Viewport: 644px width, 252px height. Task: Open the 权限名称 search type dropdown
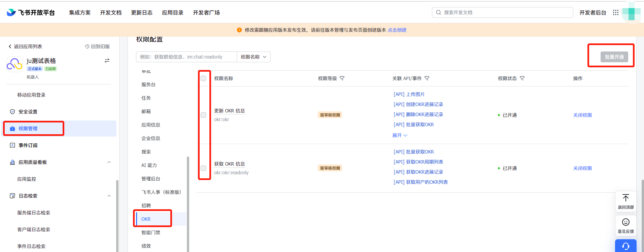coord(253,57)
